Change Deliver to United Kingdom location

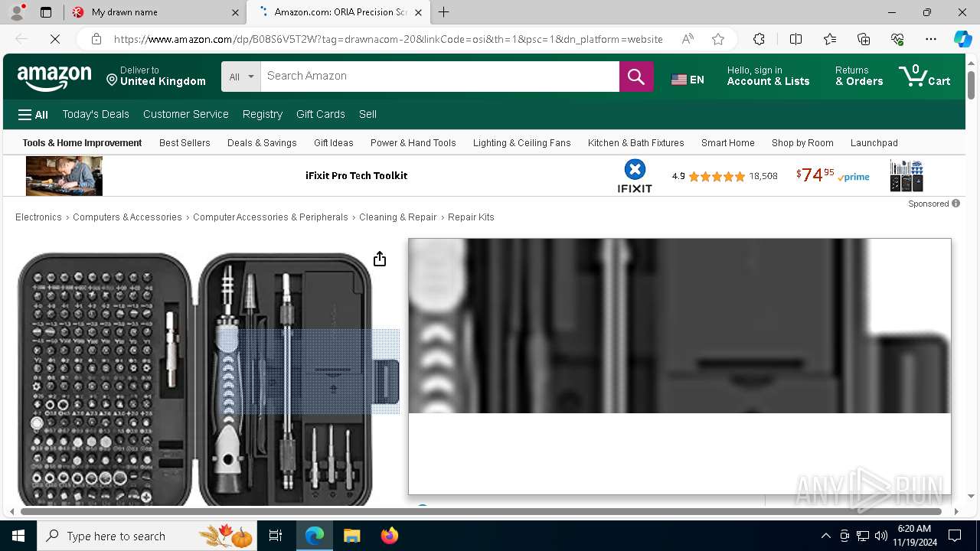point(155,76)
